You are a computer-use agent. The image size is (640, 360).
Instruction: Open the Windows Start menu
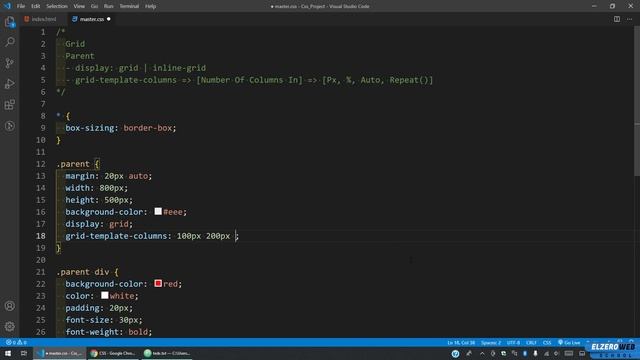tap(8, 353)
